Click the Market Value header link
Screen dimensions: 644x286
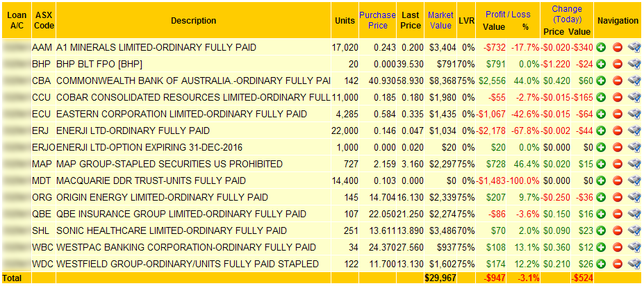[440, 20]
